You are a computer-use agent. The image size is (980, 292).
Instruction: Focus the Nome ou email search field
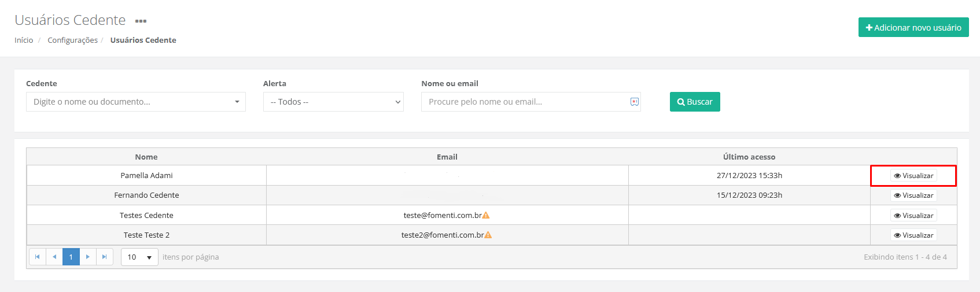coord(524,102)
